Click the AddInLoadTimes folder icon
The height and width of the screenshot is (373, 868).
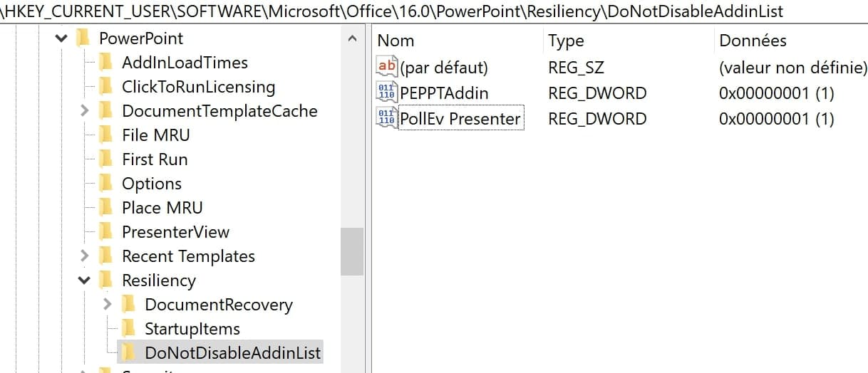(x=105, y=62)
